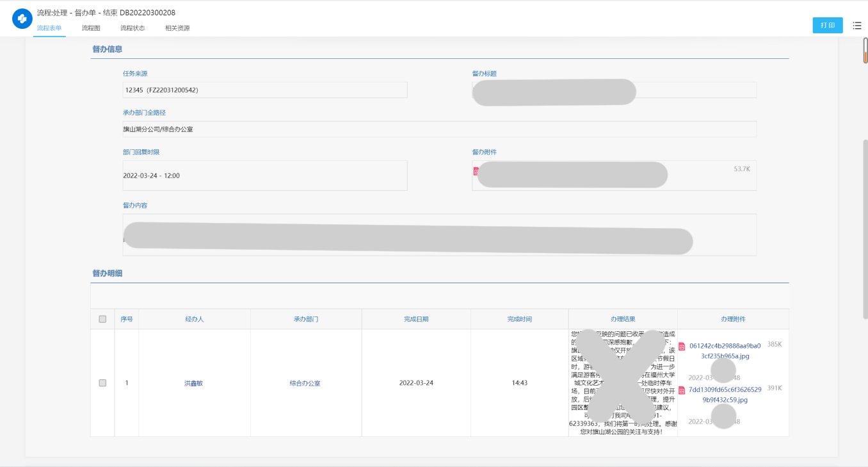Open handler link 洪鑫敏
Viewport: 868px width, 467px height.
[x=193, y=383]
